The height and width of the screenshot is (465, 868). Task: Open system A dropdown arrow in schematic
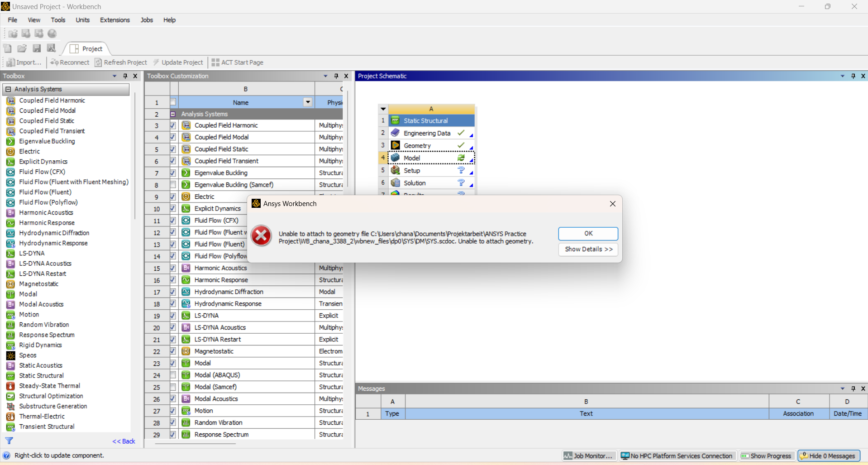pos(383,109)
